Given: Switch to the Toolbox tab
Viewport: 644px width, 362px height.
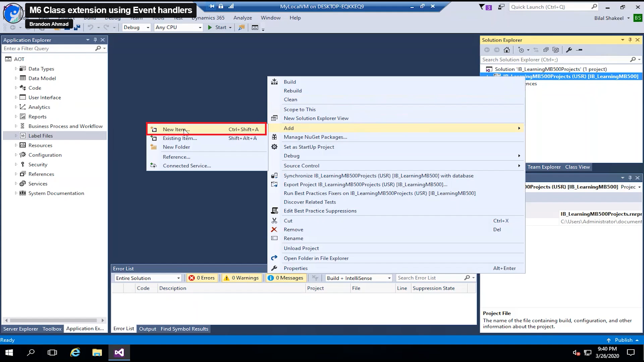Looking at the screenshot, I should tap(52, 329).
